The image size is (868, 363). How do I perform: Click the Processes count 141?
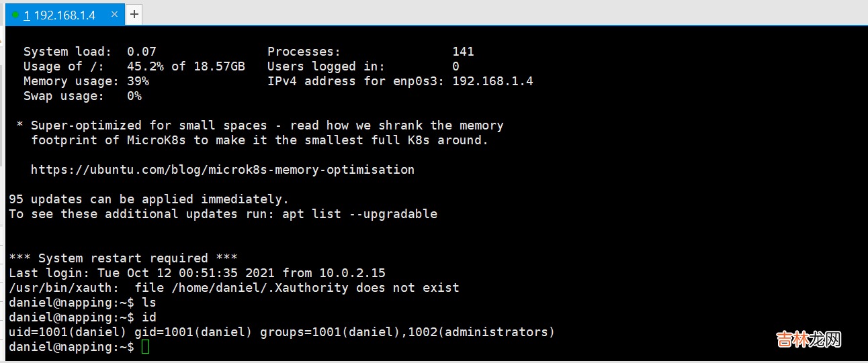(463, 52)
